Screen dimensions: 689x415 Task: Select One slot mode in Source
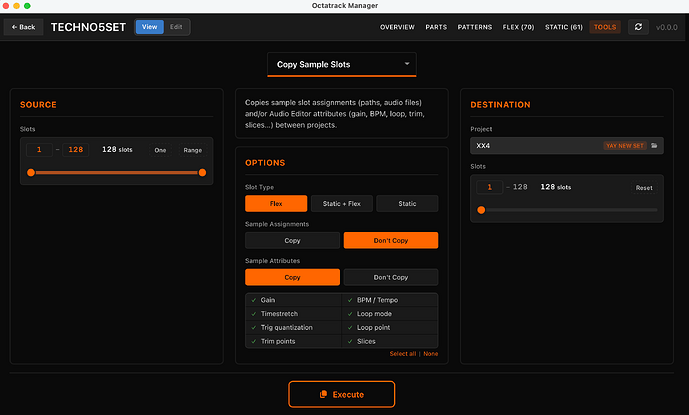(160, 150)
